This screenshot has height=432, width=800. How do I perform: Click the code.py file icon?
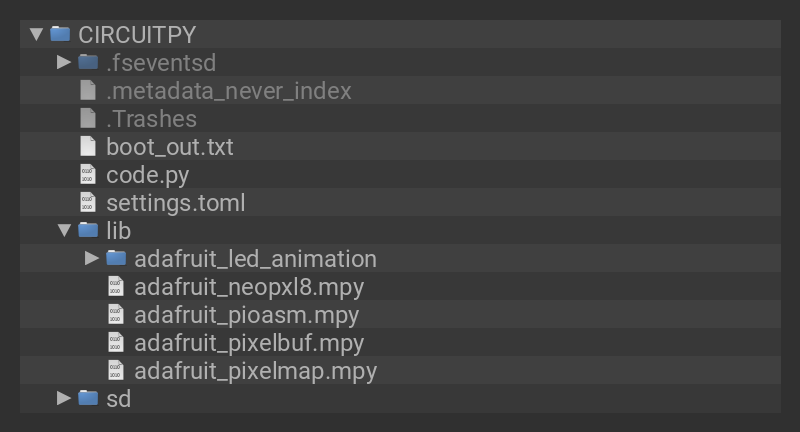coord(88,174)
